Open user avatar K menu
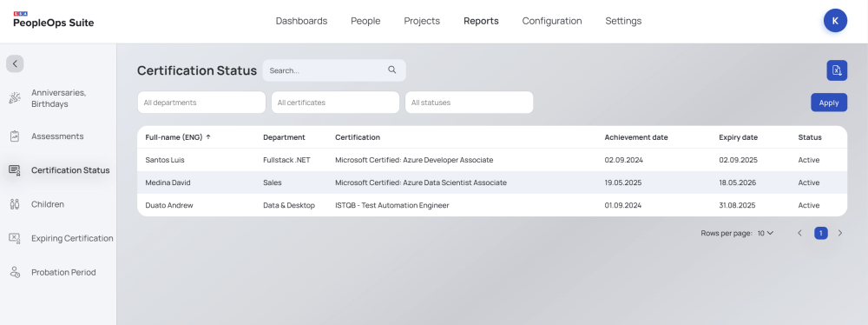This screenshot has height=325, width=868. [x=835, y=21]
